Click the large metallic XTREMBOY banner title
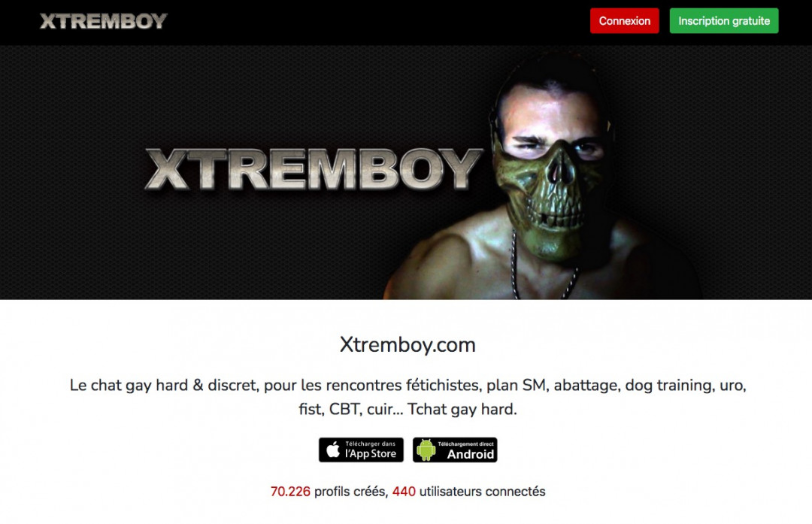The width and height of the screenshot is (812, 524). 314,170
